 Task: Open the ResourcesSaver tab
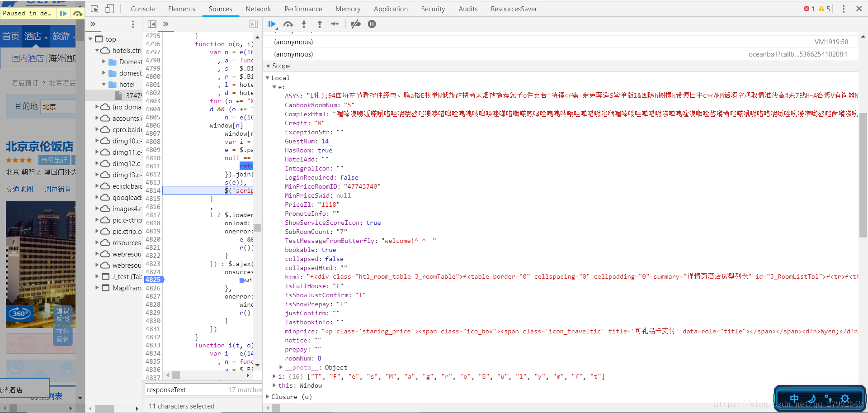(x=514, y=9)
